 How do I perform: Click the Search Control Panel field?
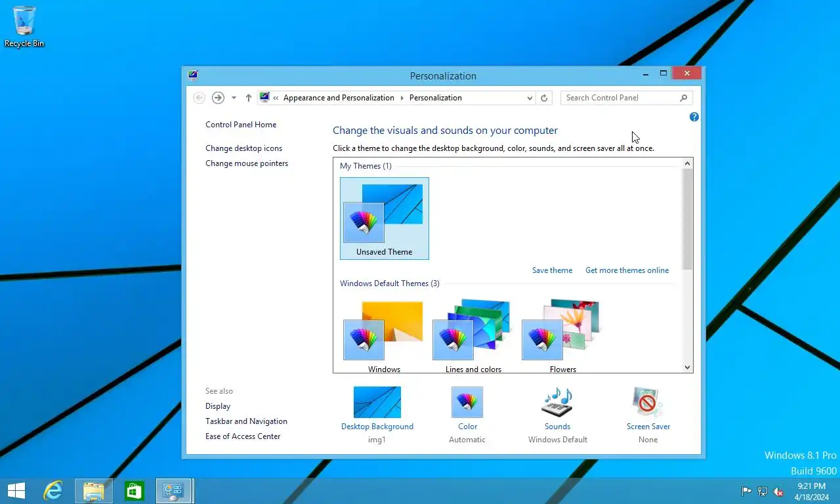(x=627, y=98)
